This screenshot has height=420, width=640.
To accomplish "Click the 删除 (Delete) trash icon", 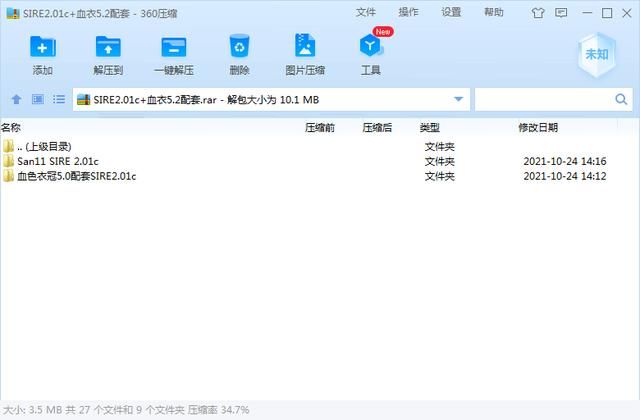I will (239, 46).
